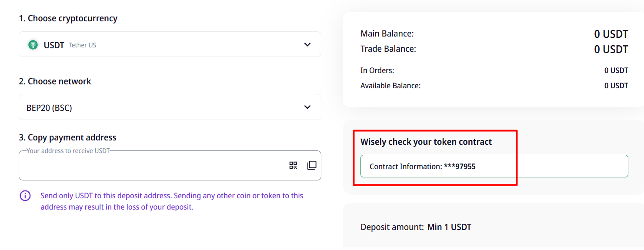644x250 pixels.
Task: Click the Trade Balance label
Action: click(x=388, y=49)
